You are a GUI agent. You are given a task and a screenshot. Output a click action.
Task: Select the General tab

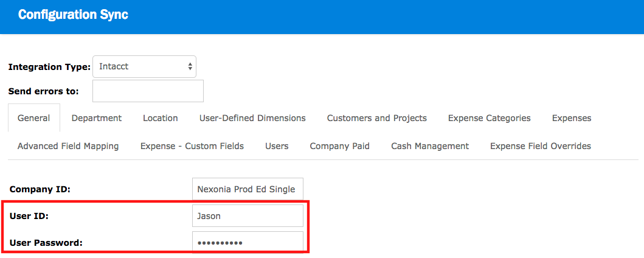coord(34,118)
